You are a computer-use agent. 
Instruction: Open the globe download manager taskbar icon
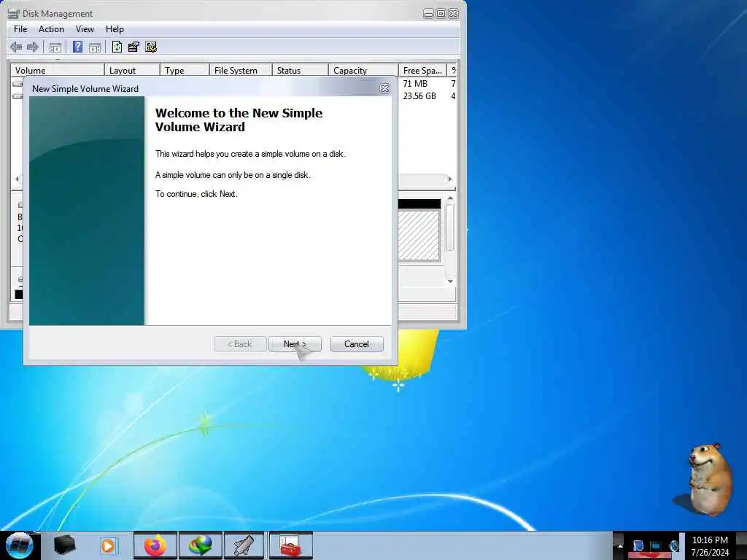201,545
